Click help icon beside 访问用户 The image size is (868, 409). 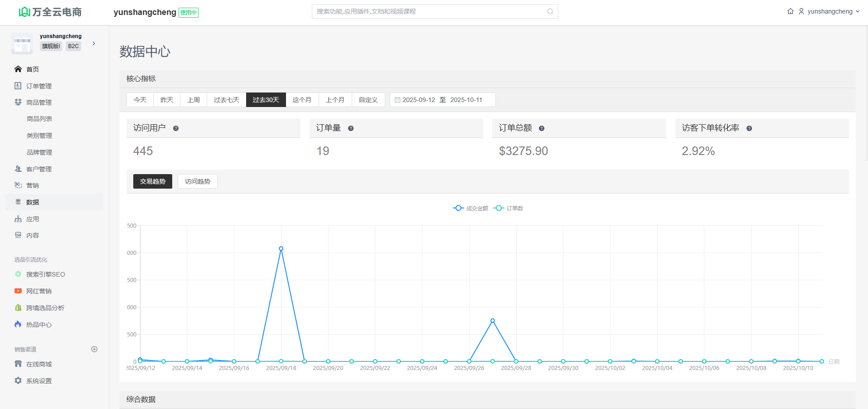(x=176, y=128)
